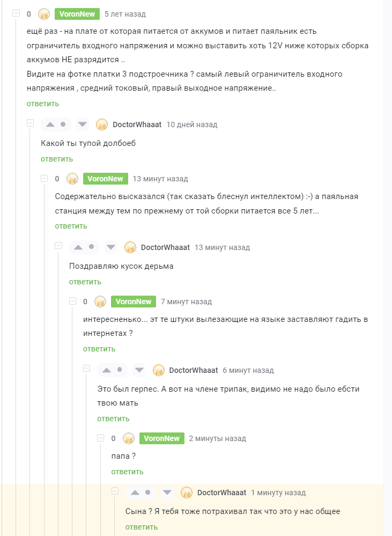The height and width of the screenshot is (536, 392).
Task: Downvote DoctorWhaaat's comment from 1 minute ago
Action: point(167,493)
